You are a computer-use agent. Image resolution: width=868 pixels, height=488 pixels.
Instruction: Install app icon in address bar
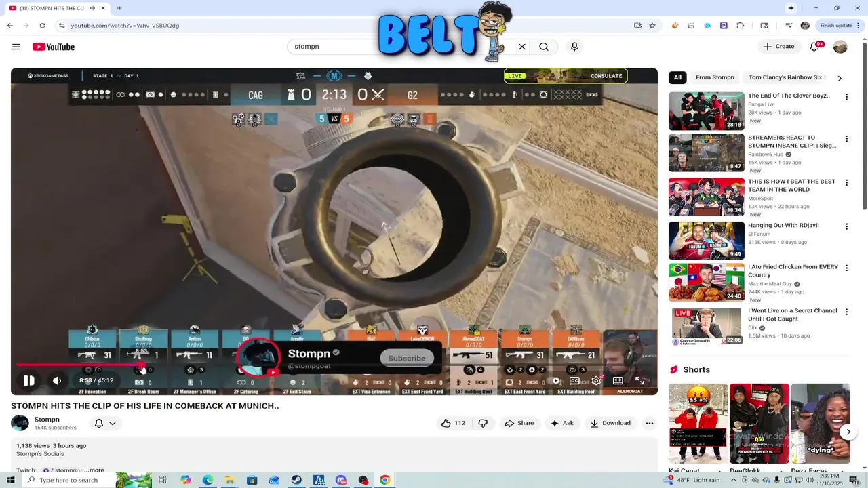(637, 26)
